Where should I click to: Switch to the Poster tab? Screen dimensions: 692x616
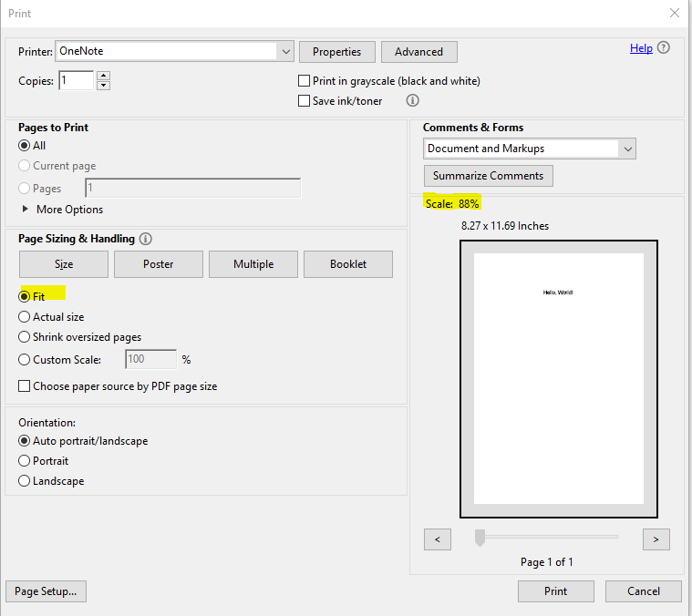pyautogui.click(x=159, y=264)
